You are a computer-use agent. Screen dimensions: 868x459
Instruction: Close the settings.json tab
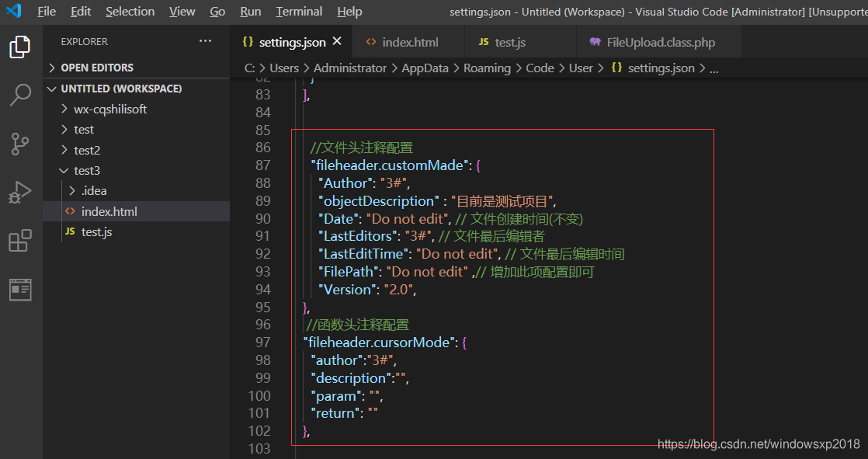[337, 42]
